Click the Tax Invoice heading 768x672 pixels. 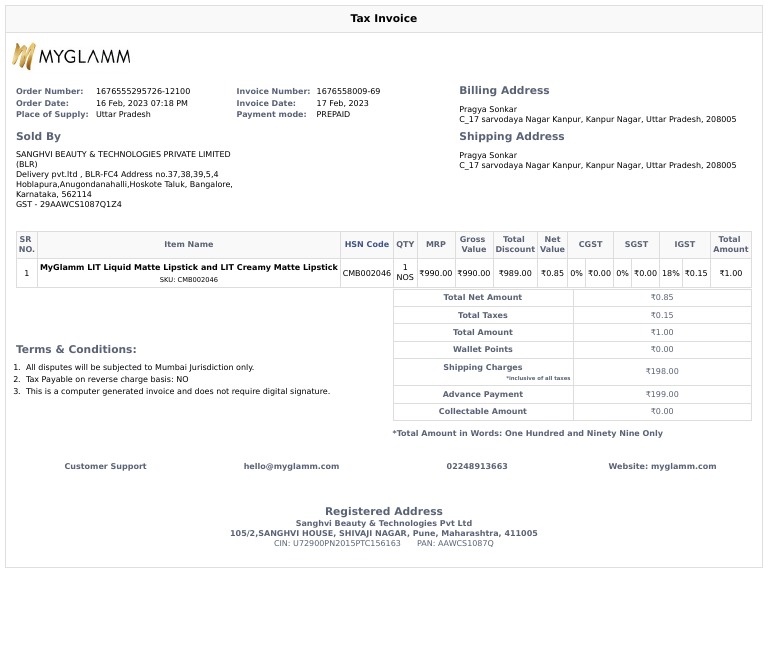(x=384, y=19)
